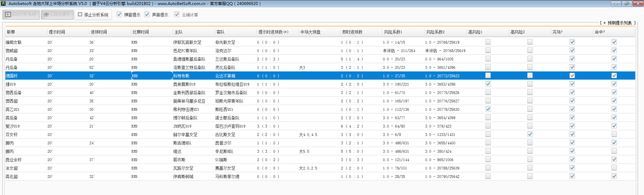Uncheck 高风险2 in the 芬女杯 row
Viewport: 644px width, 195px height.
pyautogui.click(x=530, y=134)
